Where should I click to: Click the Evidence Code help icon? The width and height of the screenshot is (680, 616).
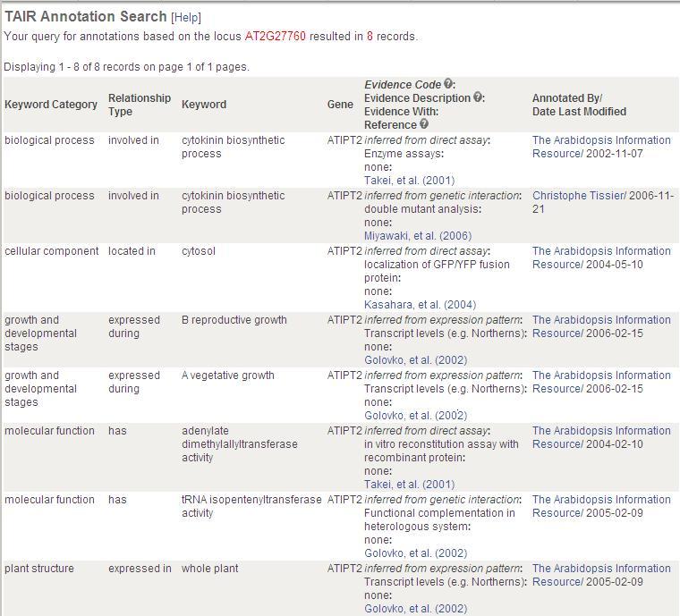448,84
